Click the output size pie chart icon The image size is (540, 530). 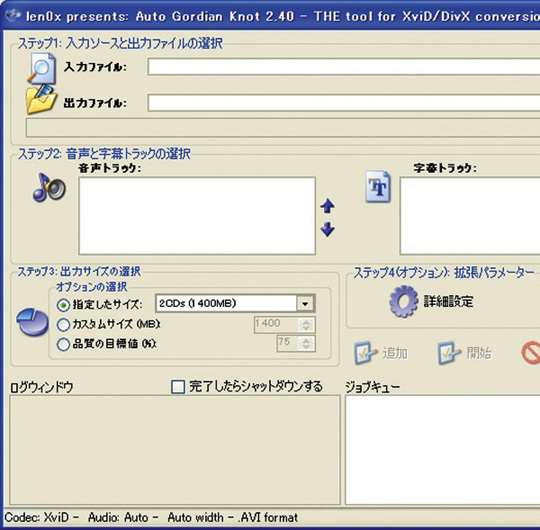point(32,322)
